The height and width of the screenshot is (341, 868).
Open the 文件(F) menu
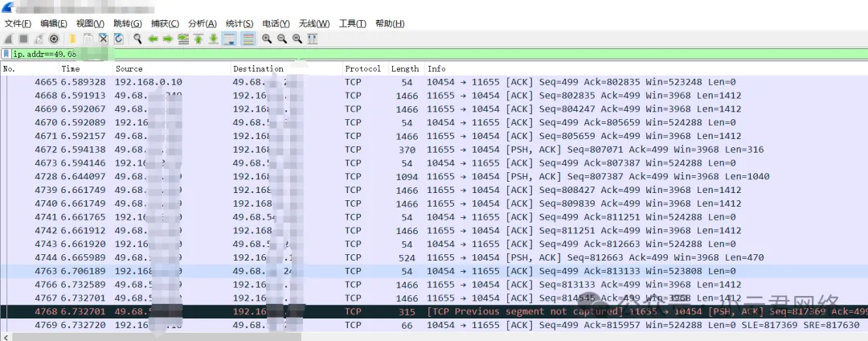[x=18, y=23]
